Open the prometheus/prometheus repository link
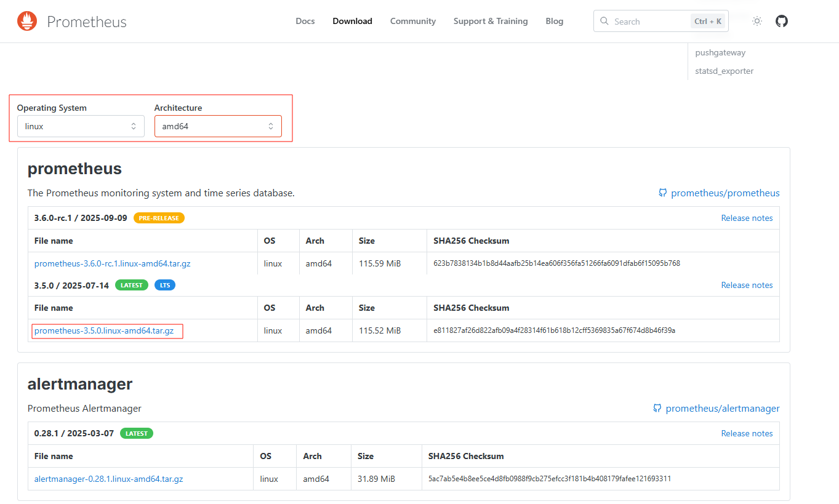Viewport: 839px width, 504px height. click(725, 193)
